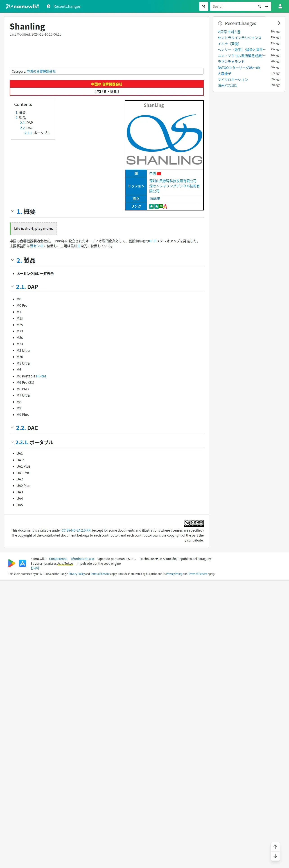Open the Hi-Res link beside M6 Portable
Image resolution: width=289 pixels, height=868 pixels.
[x=41, y=376]
